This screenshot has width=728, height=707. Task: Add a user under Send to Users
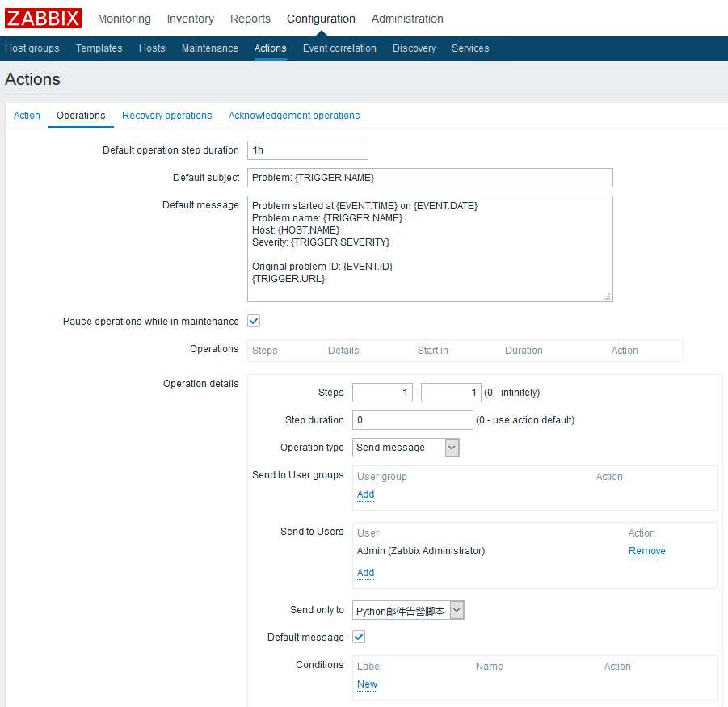pyautogui.click(x=365, y=573)
